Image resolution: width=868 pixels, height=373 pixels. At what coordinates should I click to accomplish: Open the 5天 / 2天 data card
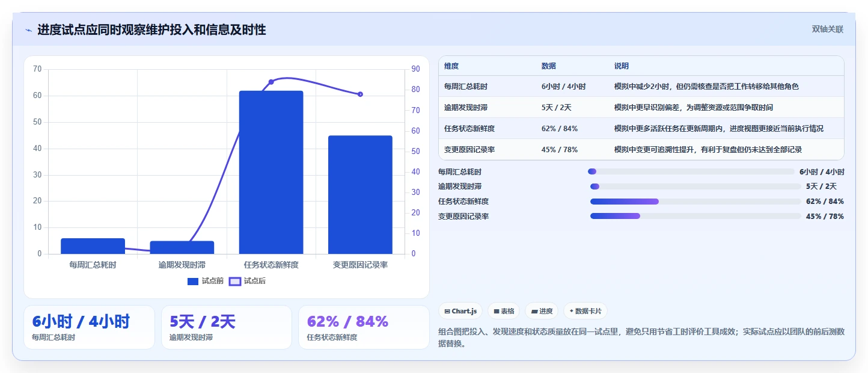pyautogui.click(x=227, y=327)
